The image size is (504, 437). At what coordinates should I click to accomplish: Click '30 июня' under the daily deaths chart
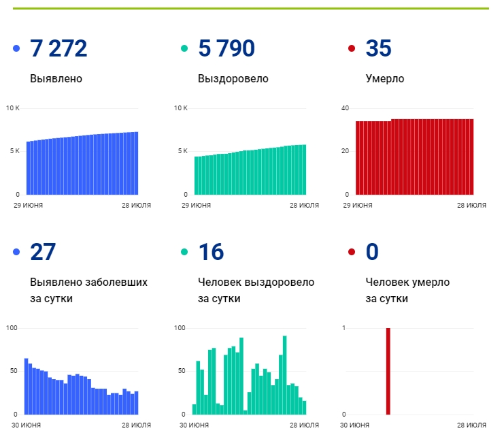355,425
